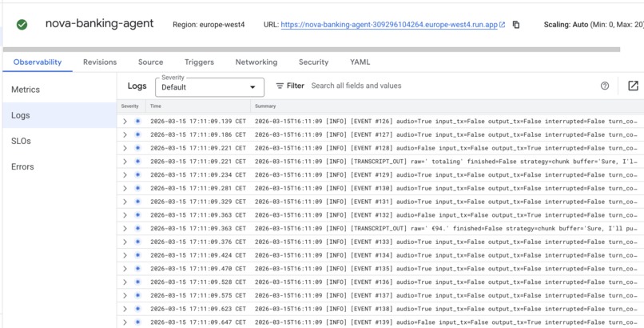
Task: Expand the EVENT #134 log row
Action: (125, 255)
